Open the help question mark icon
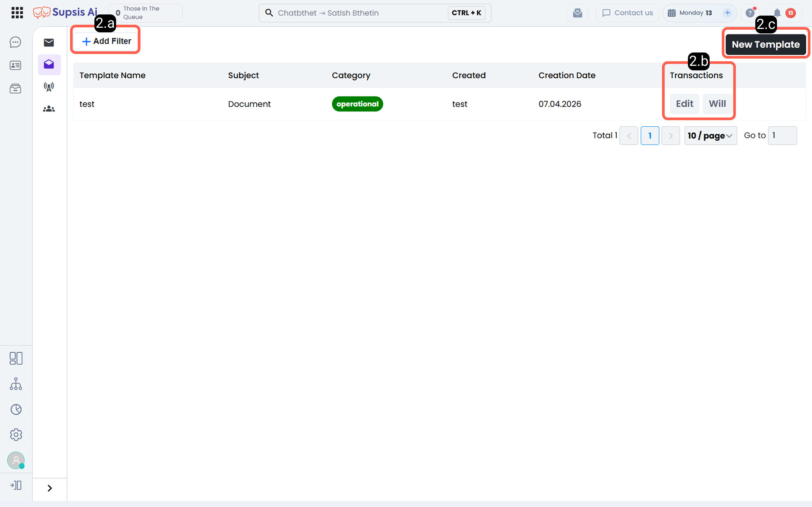The height and width of the screenshot is (507, 812). 750,13
